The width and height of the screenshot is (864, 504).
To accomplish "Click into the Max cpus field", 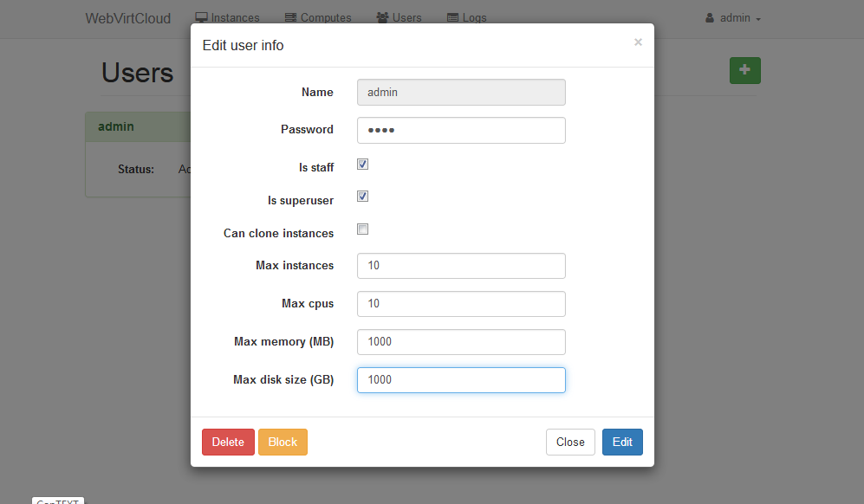I will 461,304.
